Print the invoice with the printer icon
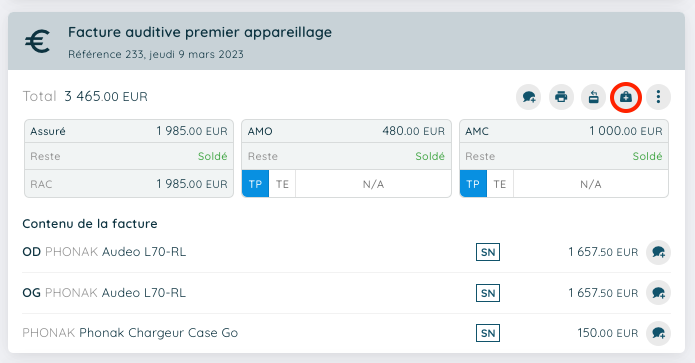 pos(561,97)
